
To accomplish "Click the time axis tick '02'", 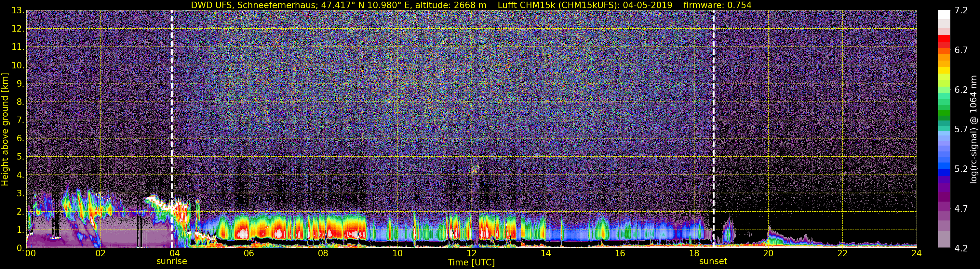I will pos(101,253).
